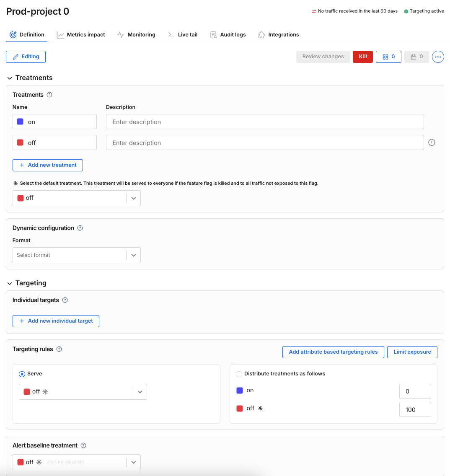Click the on treatment description field
The image size is (450, 476).
265,122
